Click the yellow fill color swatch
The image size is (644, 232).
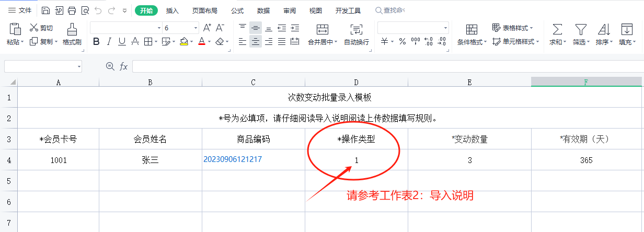click(x=184, y=42)
